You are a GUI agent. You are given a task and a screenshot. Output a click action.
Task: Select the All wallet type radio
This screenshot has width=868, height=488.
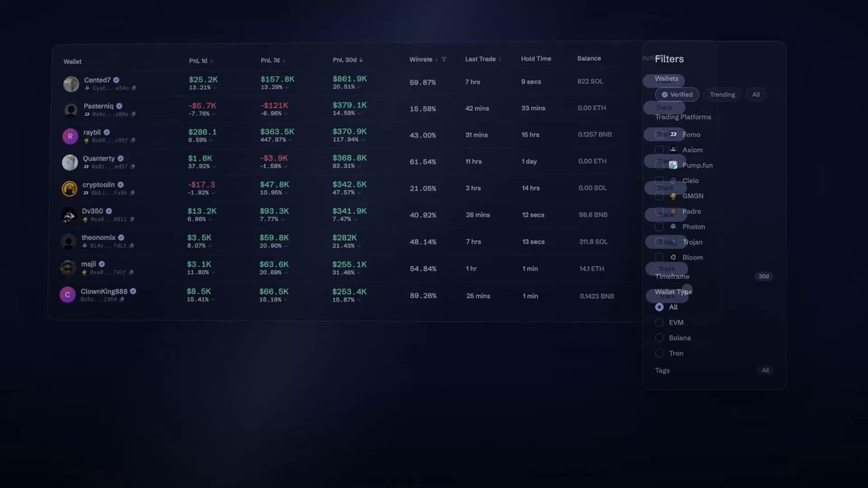659,307
